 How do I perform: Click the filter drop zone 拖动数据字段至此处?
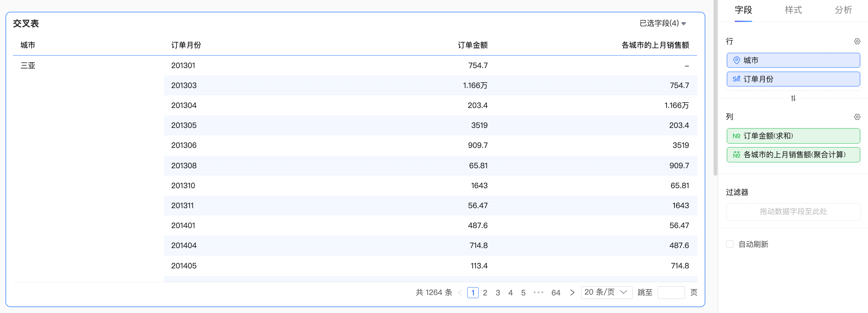(x=793, y=212)
